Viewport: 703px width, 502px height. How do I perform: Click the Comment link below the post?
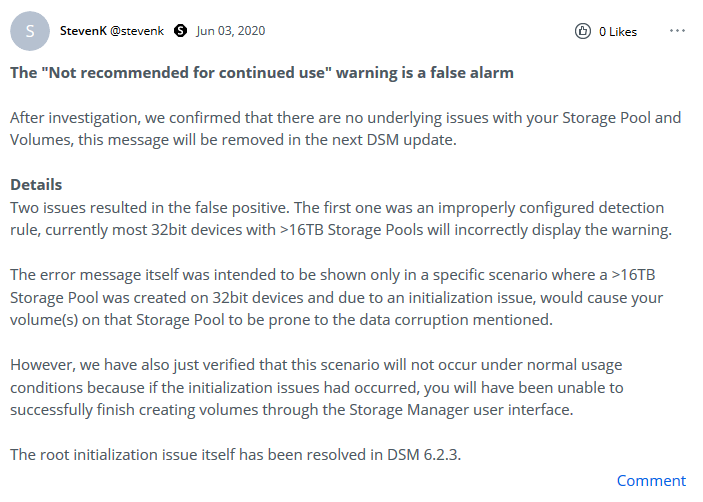click(x=651, y=480)
